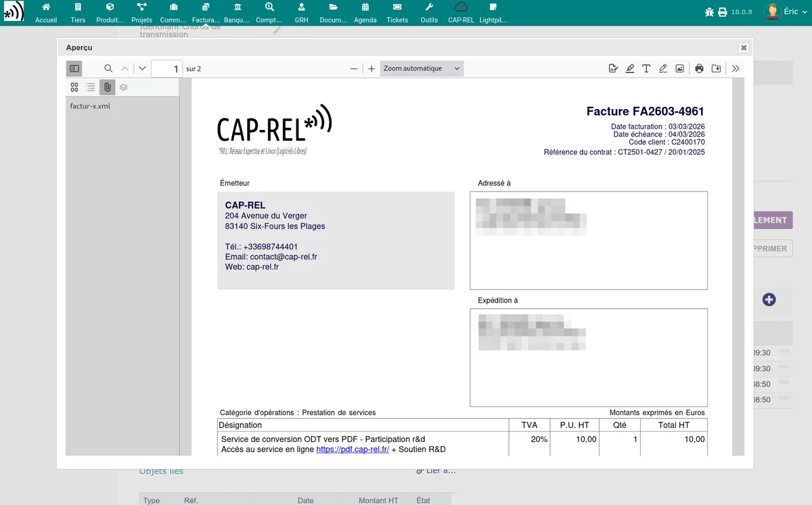
Task: Open the PDF secondary tools menu
Action: 736,68
